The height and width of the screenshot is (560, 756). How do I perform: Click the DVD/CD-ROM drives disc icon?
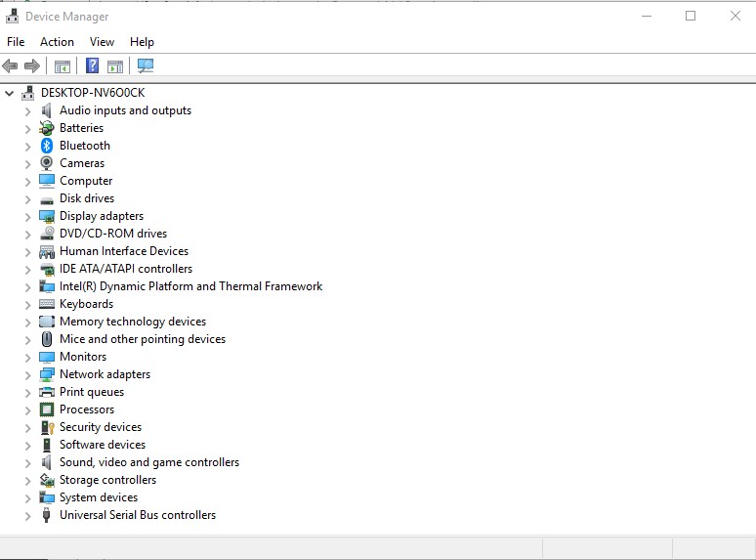point(47,234)
